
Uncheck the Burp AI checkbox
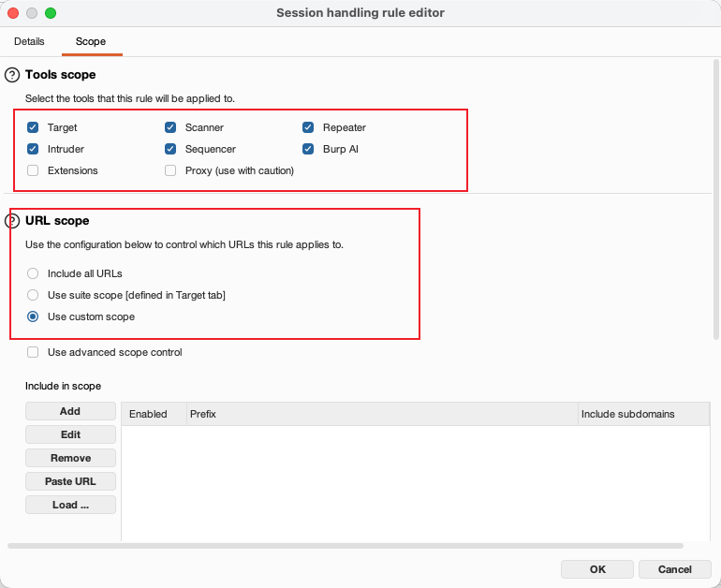[308, 149]
